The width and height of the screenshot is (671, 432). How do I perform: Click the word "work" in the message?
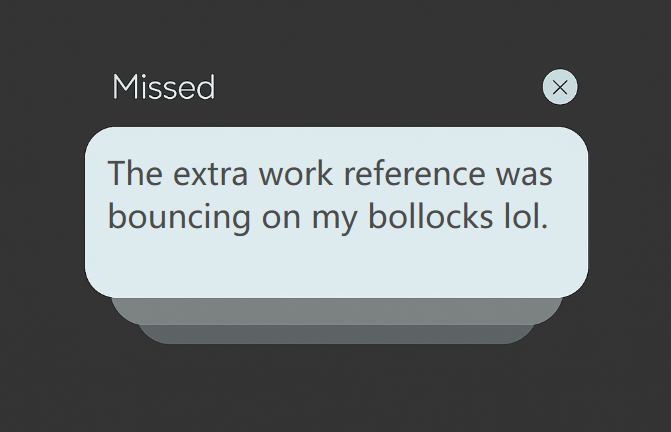coord(296,173)
